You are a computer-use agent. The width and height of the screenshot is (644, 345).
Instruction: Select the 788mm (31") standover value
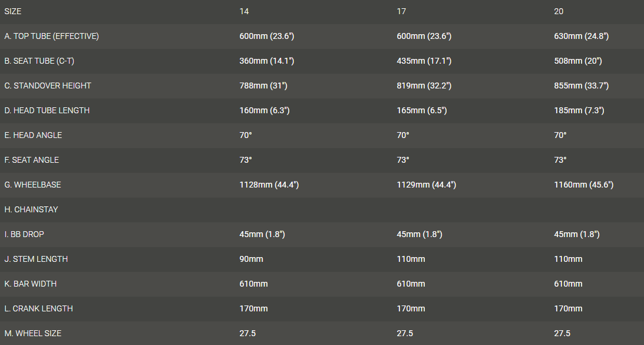[263, 86]
